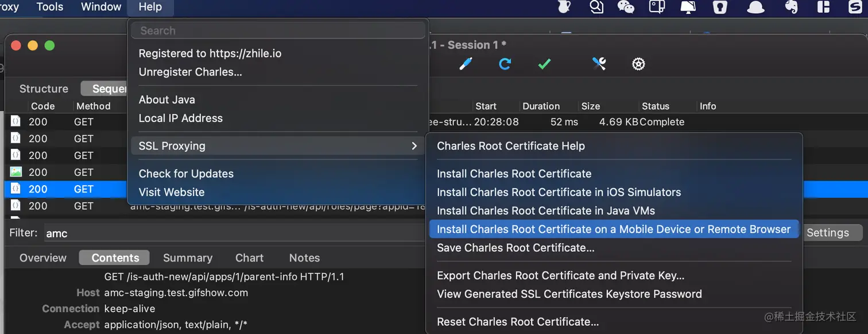Click the Charles jug icon in the menu bar

(564, 7)
